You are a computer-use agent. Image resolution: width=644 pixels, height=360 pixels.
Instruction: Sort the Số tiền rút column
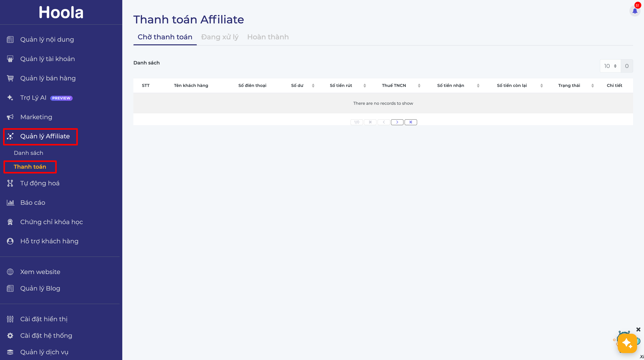(365, 86)
